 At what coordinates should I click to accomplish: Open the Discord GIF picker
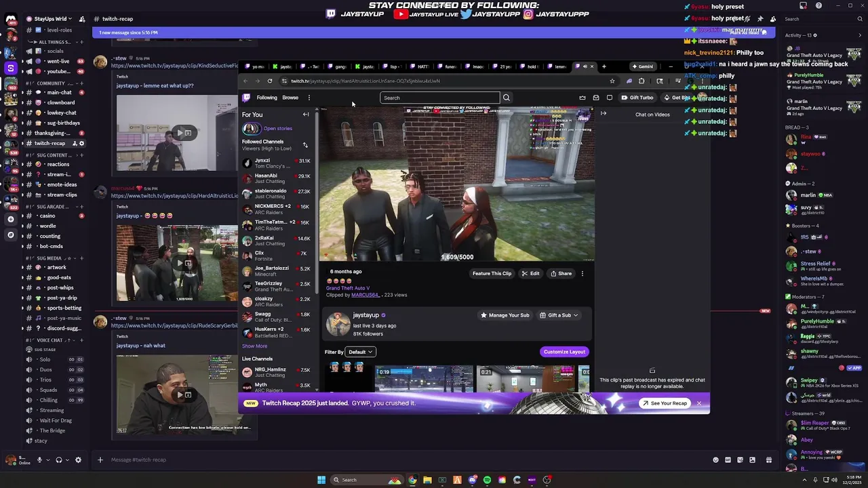click(728, 460)
